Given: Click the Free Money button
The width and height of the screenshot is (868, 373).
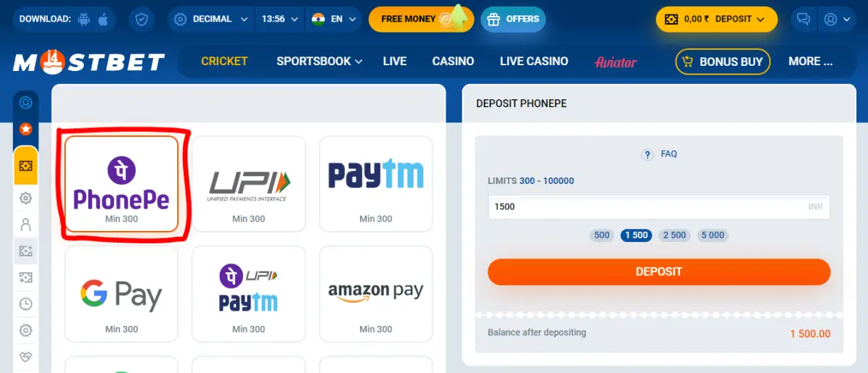Looking at the screenshot, I should [x=421, y=20].
